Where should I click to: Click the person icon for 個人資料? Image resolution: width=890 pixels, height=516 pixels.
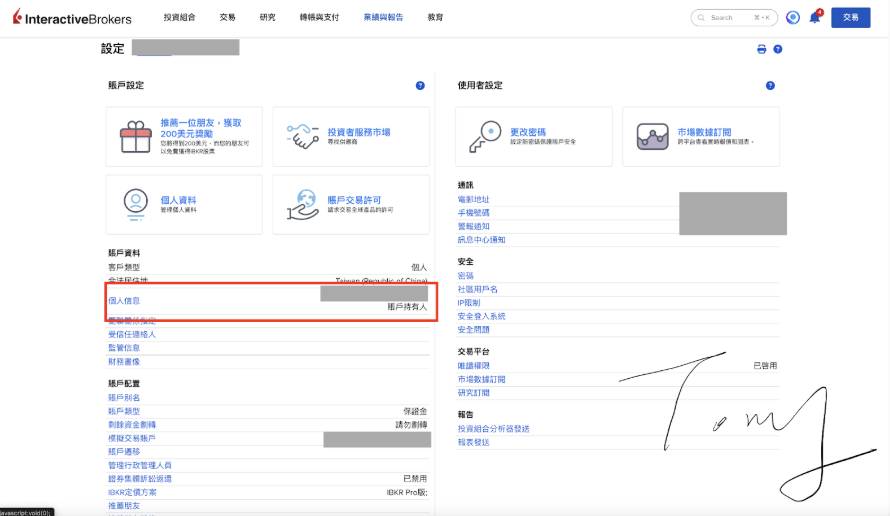tap(136, 204)
